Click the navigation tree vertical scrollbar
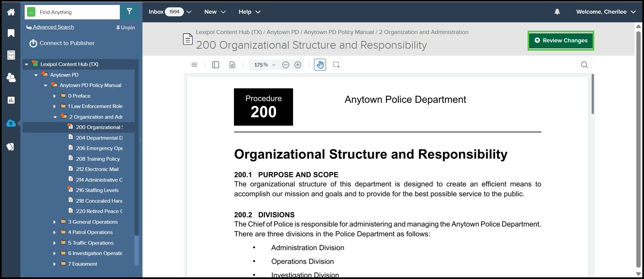This screenshot has height=279, width=644. click(x=136, y=147)
